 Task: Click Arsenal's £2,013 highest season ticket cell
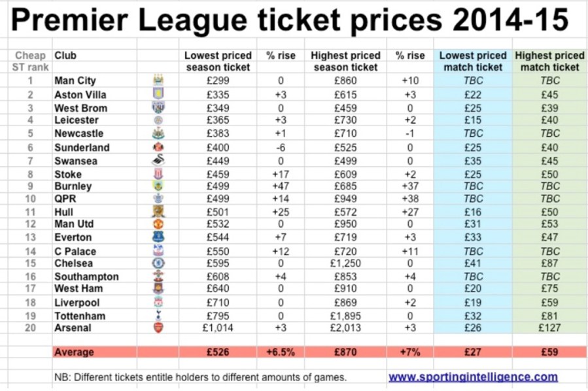point(346,328)
